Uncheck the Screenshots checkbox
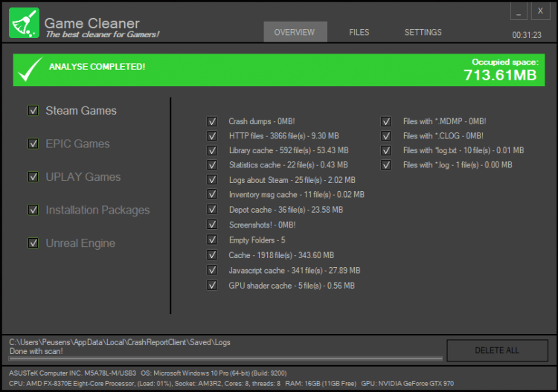 212,224
